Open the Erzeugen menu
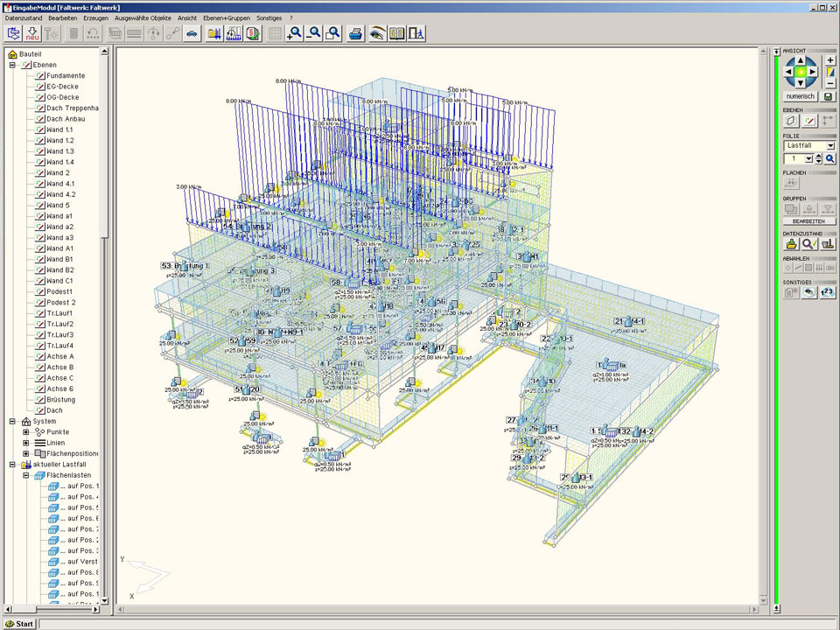 [x=96, y=17]
